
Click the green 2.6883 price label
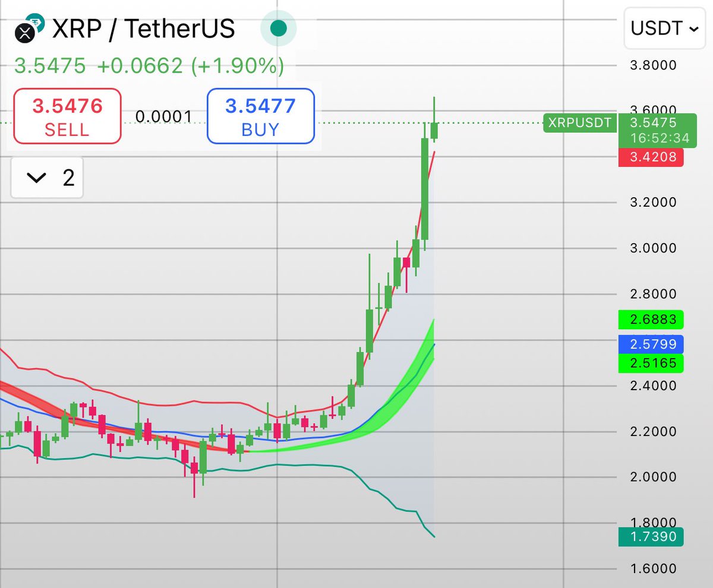pyautogui.click(x=651, y=320)
